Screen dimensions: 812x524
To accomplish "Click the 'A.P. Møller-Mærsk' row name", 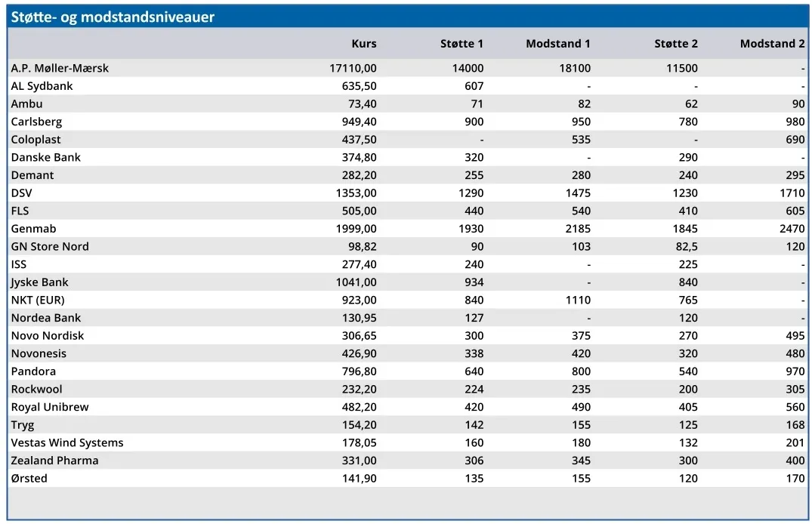I will coord(60,68).
